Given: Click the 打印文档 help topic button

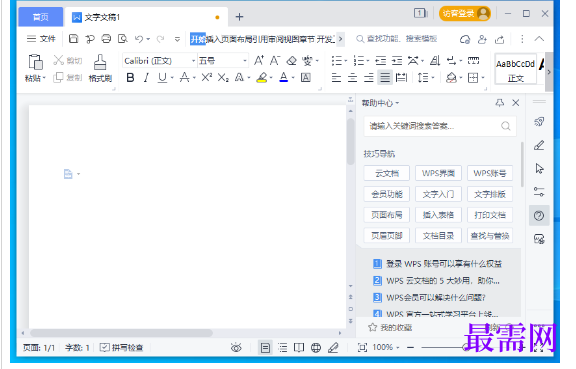Looking at the screenshot, I should coord(490,215).
